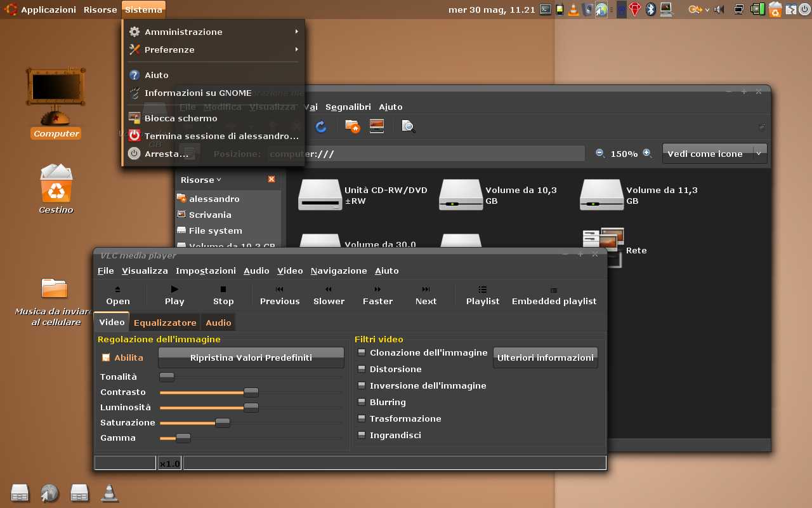The image size is (812, 508).
Task: Adjust the Saturazione slider handle
Action: [223, 423]
